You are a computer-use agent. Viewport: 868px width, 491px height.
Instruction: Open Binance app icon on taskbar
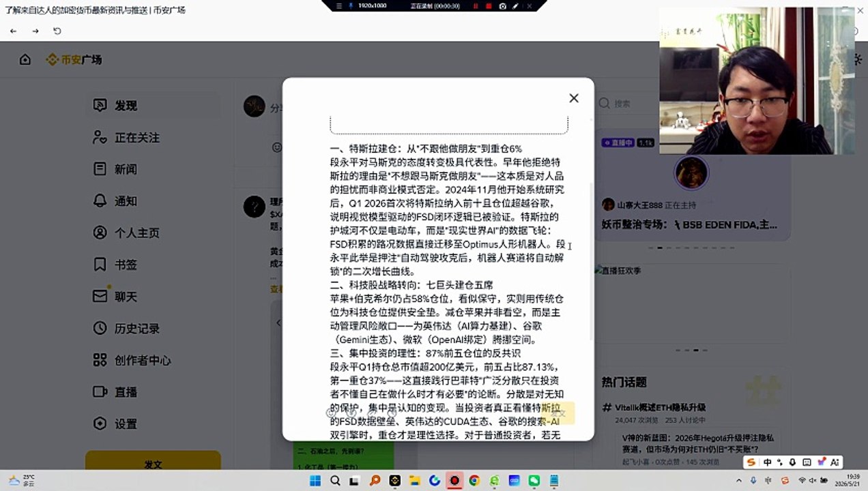click(x=395, y=481)
